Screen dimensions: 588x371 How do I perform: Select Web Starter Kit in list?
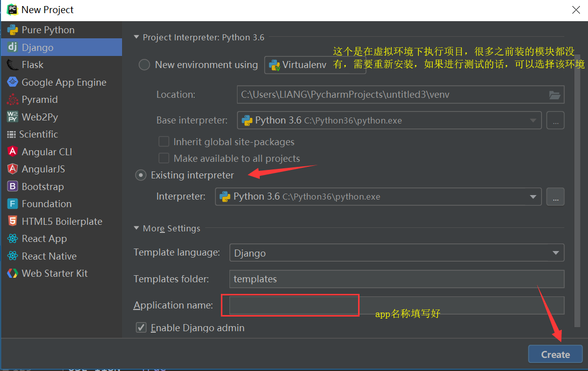pyautogui.click(x=54, y=273)
